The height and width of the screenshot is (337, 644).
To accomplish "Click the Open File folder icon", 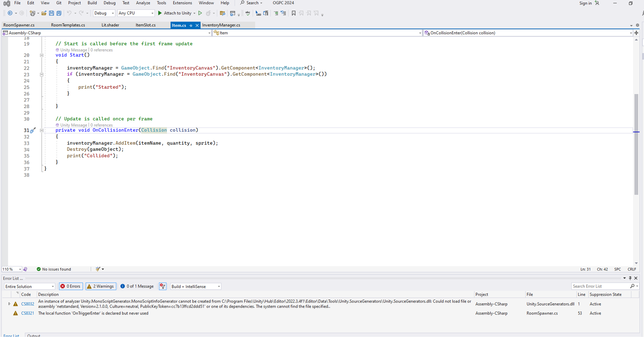I will [44, 13].
